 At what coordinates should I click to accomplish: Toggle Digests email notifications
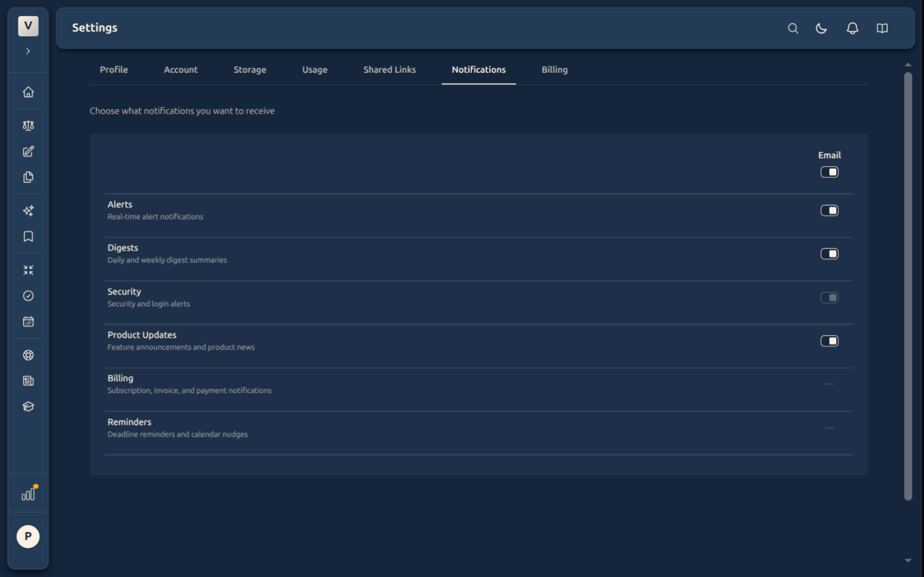(x=829, y=254)
